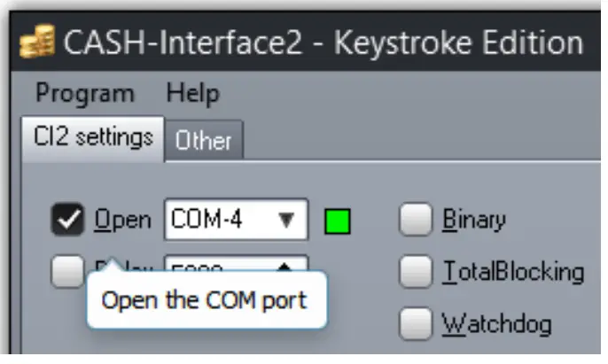Image resolution: width=608 pixels, height=364 pixels.
Task: Tick the partially hidden checkbox below Open
Action: [x=66, y=271]
